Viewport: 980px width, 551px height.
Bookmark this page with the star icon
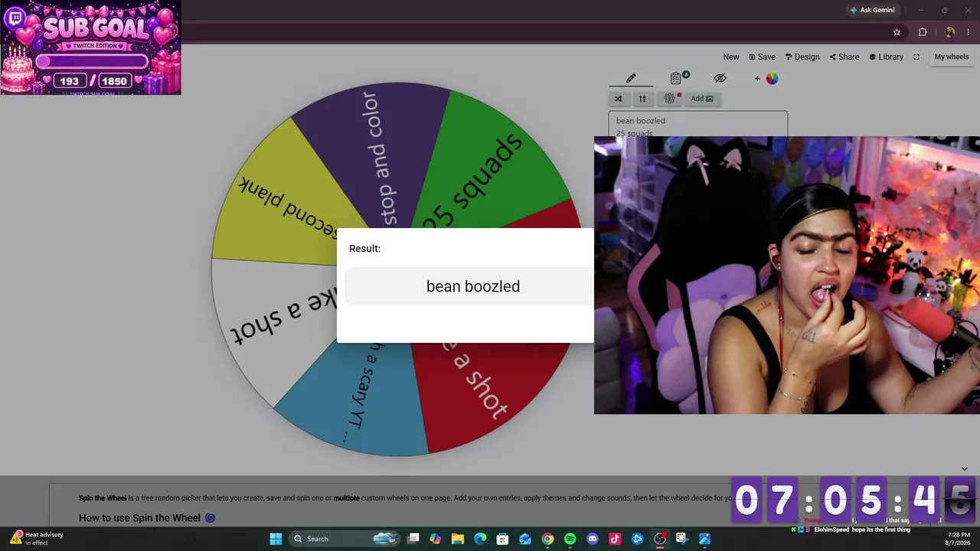click(x=897, y=32)
